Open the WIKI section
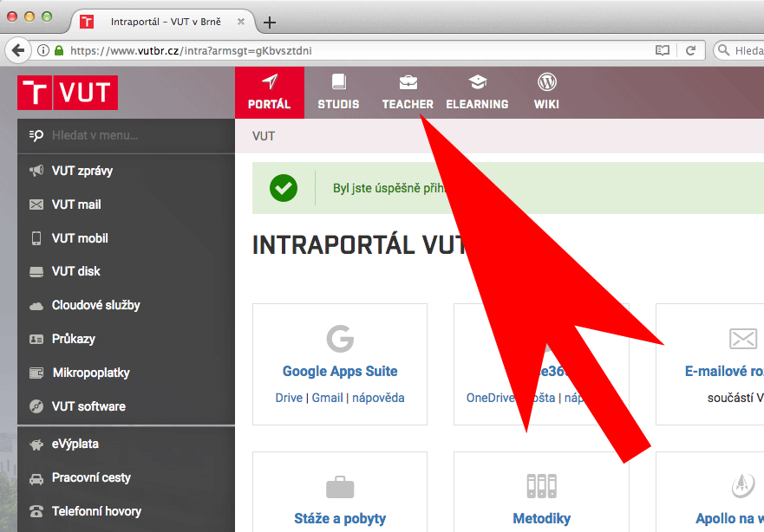Image resolution: width=764 pixels, height=532 pixels. point(546,93)
